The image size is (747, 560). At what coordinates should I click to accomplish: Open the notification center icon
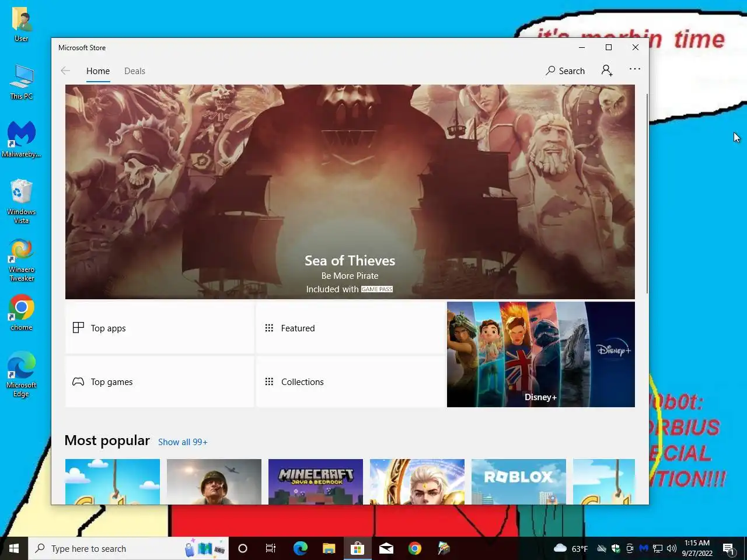[728, 548]
